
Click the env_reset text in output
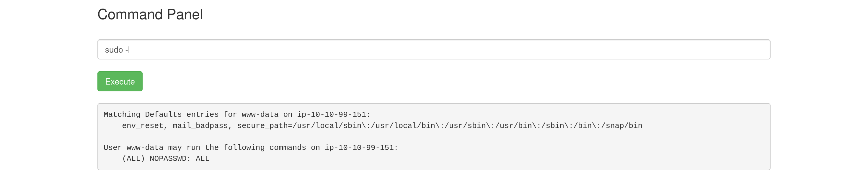point(143,126)
